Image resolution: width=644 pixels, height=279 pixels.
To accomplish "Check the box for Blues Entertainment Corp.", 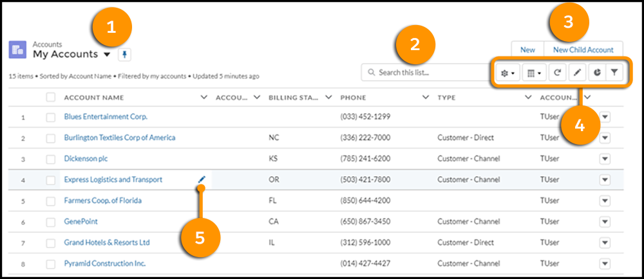I will pyautogui.click(x=51, y=118).
